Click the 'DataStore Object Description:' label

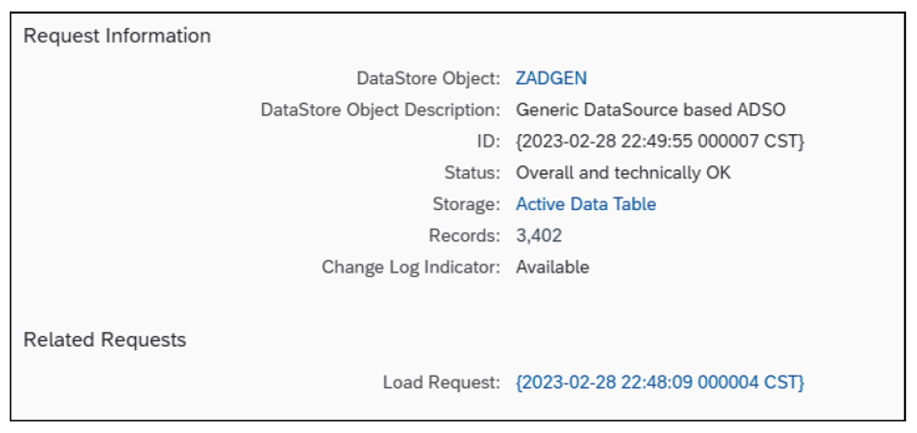(x=380, y=109)
